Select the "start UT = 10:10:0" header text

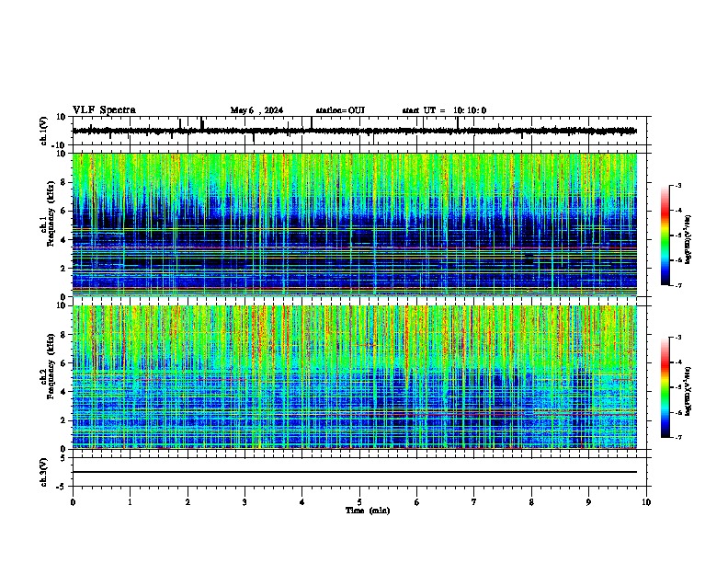tap(444, 110)
